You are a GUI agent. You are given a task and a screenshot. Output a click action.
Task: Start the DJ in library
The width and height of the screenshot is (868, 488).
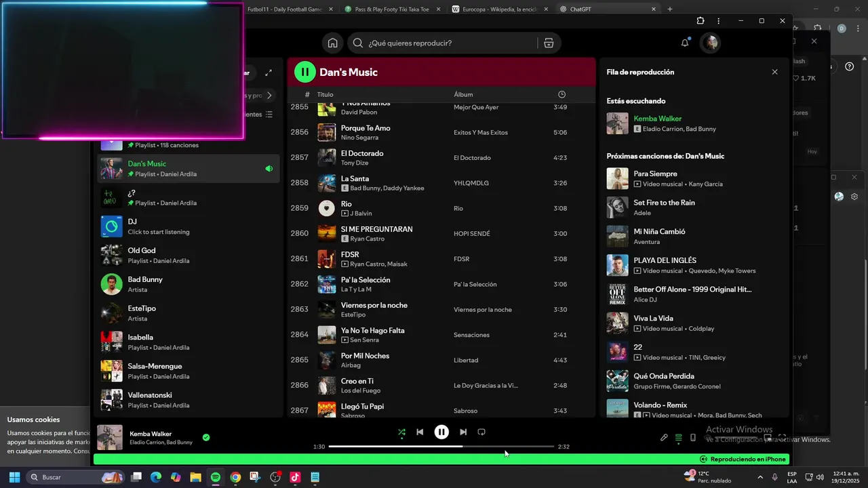click(x=189, y=226)
